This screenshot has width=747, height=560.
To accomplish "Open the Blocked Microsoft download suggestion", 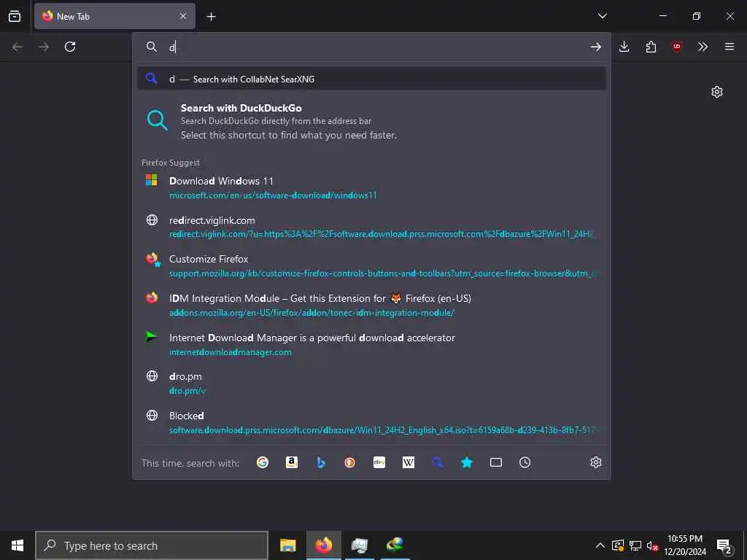I will 371,422.
